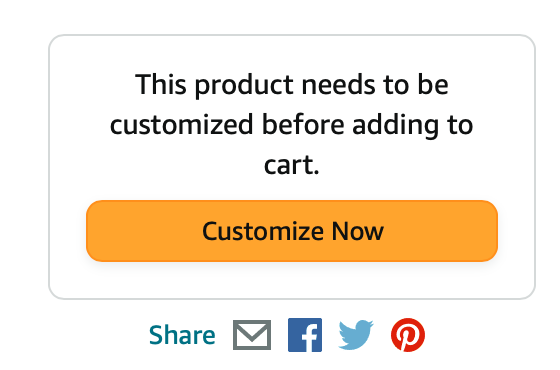Email this product to a friend
560x370 pixels.
(x=252, y=335)
